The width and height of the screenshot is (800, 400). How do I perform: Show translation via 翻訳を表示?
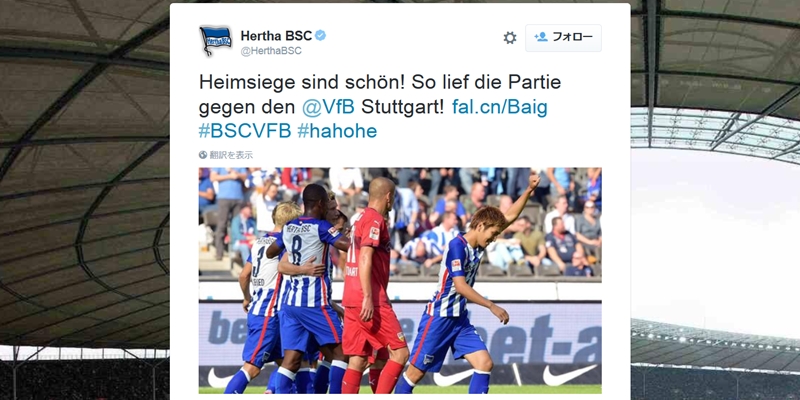tap(231, 155)
